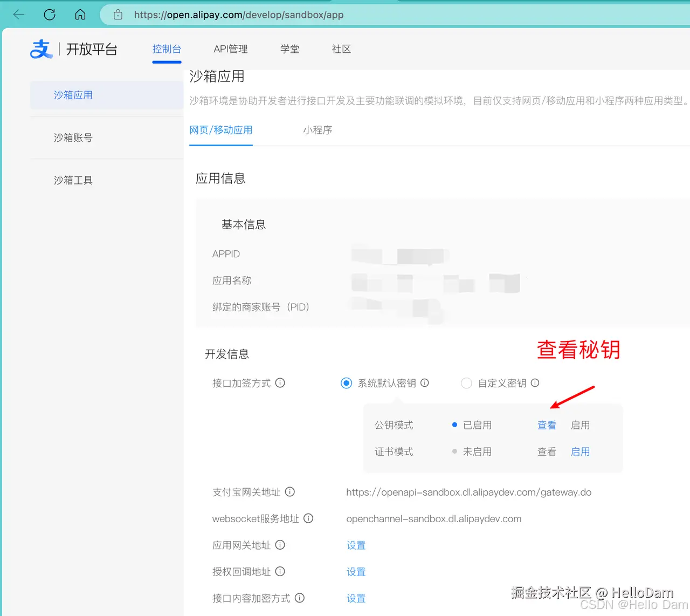Select 沙箱账号 in the sidebar
This screenshot has width=690, height=616.
(x=73, y=138)
